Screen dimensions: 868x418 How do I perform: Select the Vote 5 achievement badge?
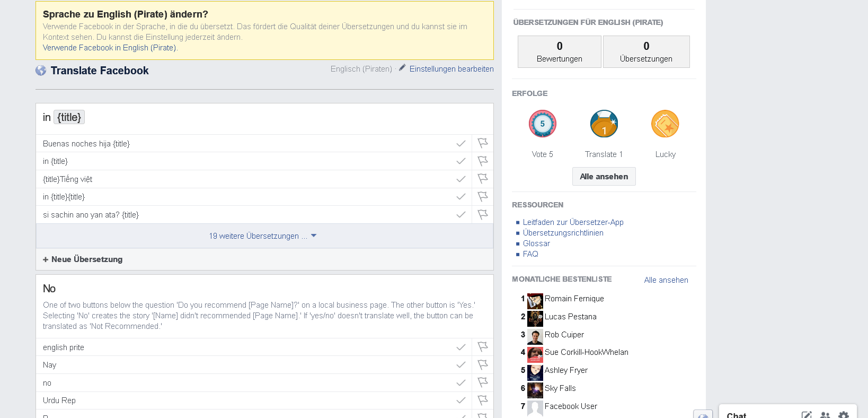click(542, 124)
